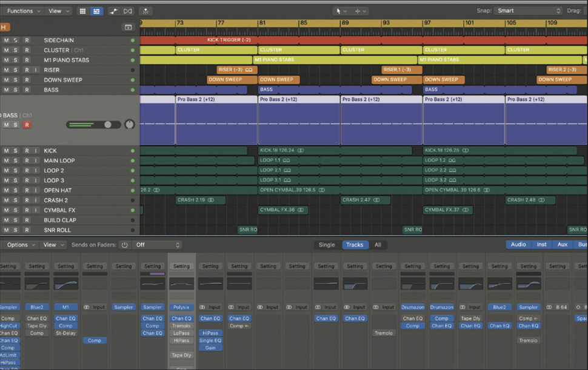Open the crosshair secondary tool dropdown
The height and width of the screenshot is (370, 588).
coord(360,12)
